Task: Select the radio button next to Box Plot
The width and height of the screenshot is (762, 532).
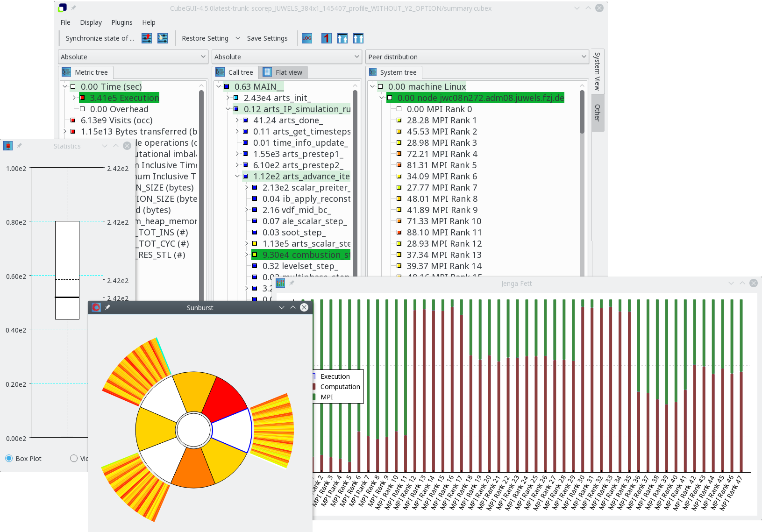Action: coord(74,458)
